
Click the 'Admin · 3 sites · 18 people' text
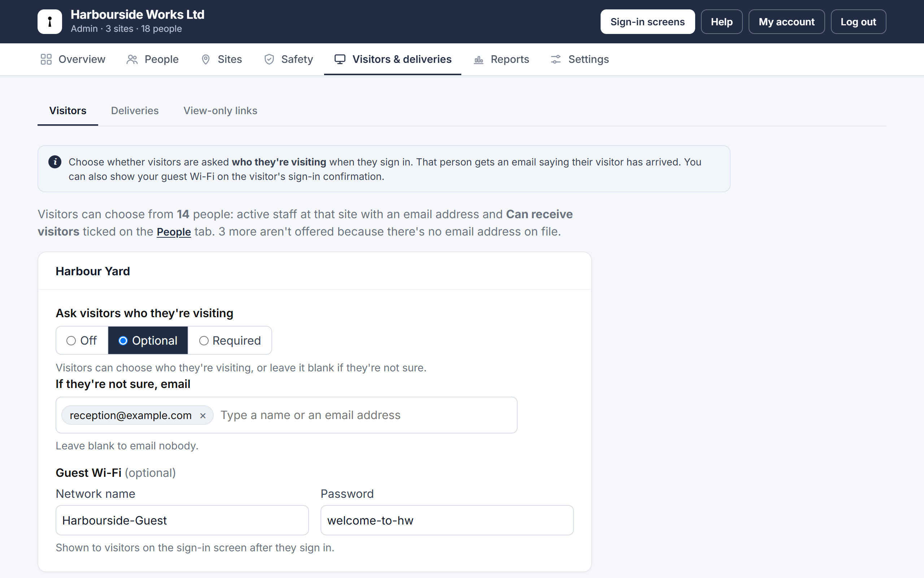point(126,29)
